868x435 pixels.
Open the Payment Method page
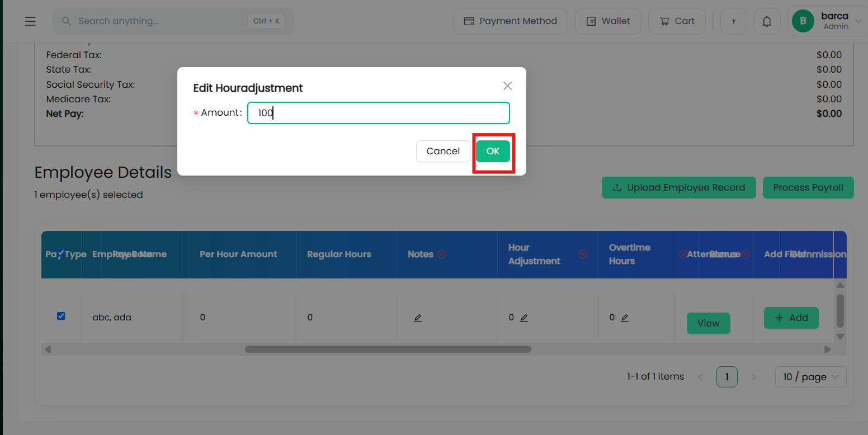511,21
